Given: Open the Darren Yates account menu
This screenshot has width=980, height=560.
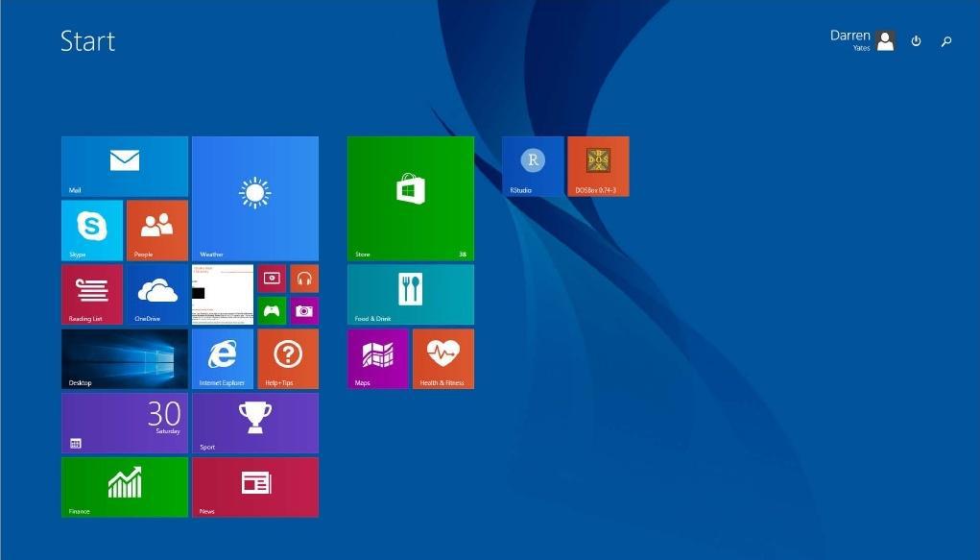Looking at the screenshot, I should [x=863, y=40].
